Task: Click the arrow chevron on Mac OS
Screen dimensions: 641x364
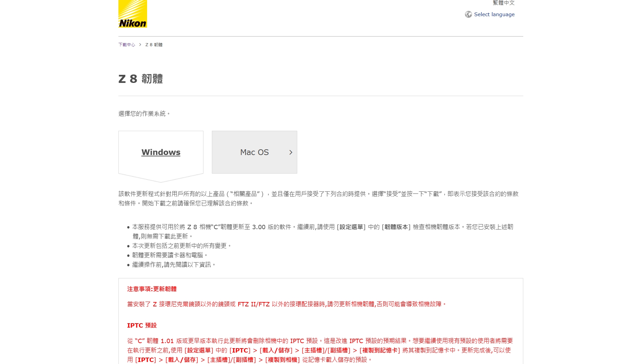Action: [x=291, y=152]
